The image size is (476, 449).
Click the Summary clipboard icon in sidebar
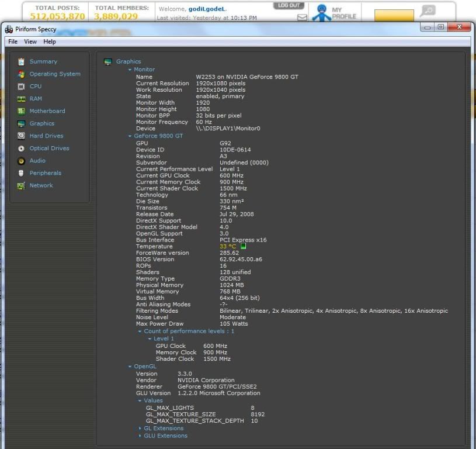click(21, 61)
